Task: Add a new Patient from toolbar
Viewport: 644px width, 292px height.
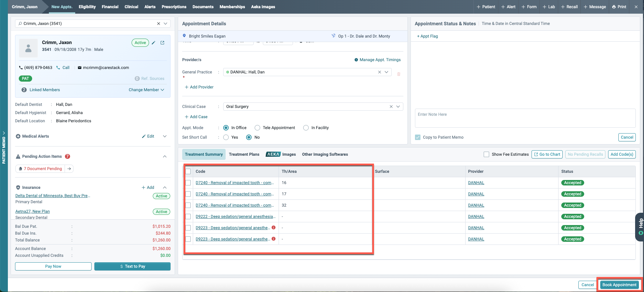Action: [486, 7]
